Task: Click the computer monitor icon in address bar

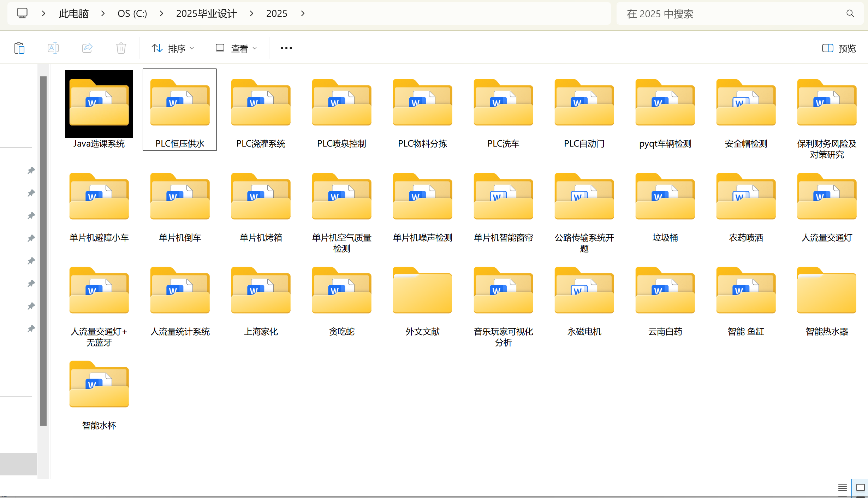Action: coord(22,13)
